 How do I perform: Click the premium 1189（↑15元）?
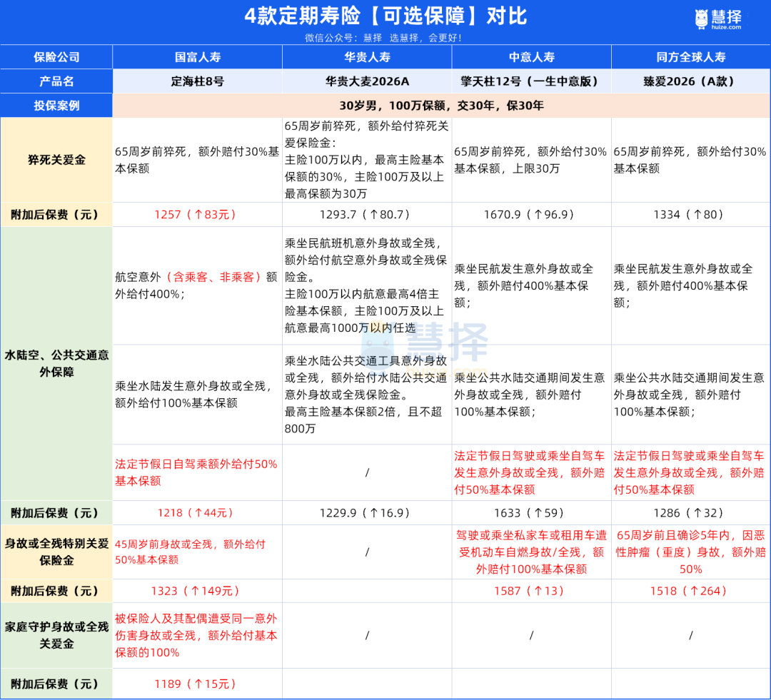[x=197, y=684]
